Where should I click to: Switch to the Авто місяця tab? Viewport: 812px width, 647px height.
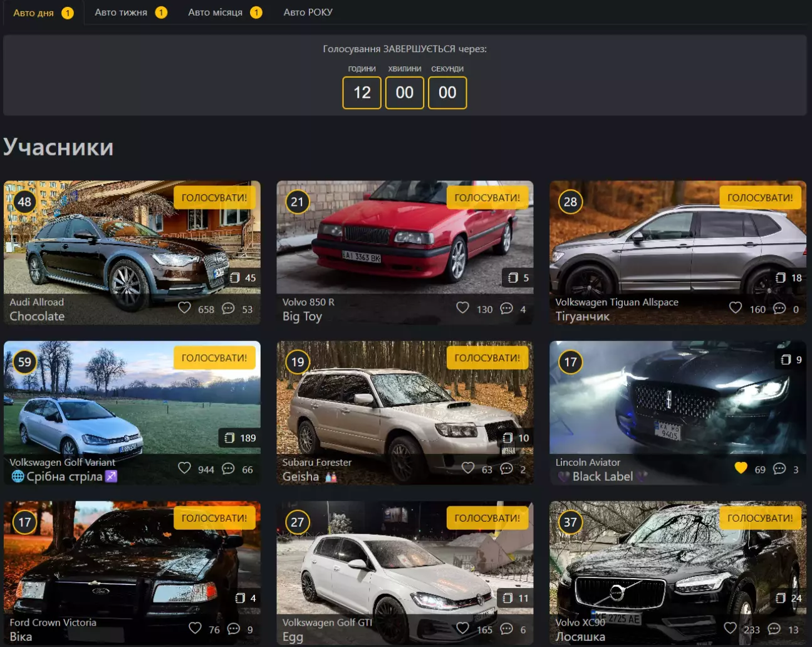click(x=215, y=13)
